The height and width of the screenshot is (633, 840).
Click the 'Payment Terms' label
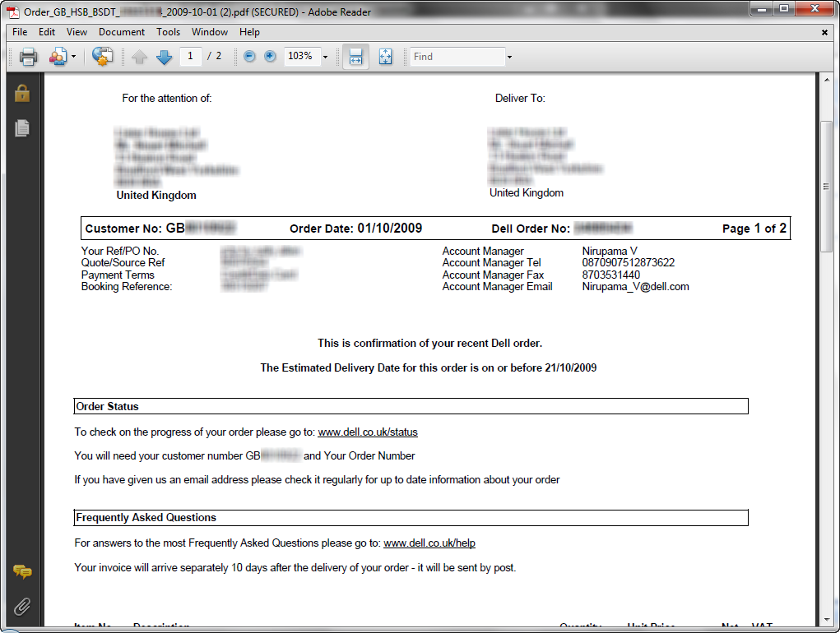tap(118, 275)
